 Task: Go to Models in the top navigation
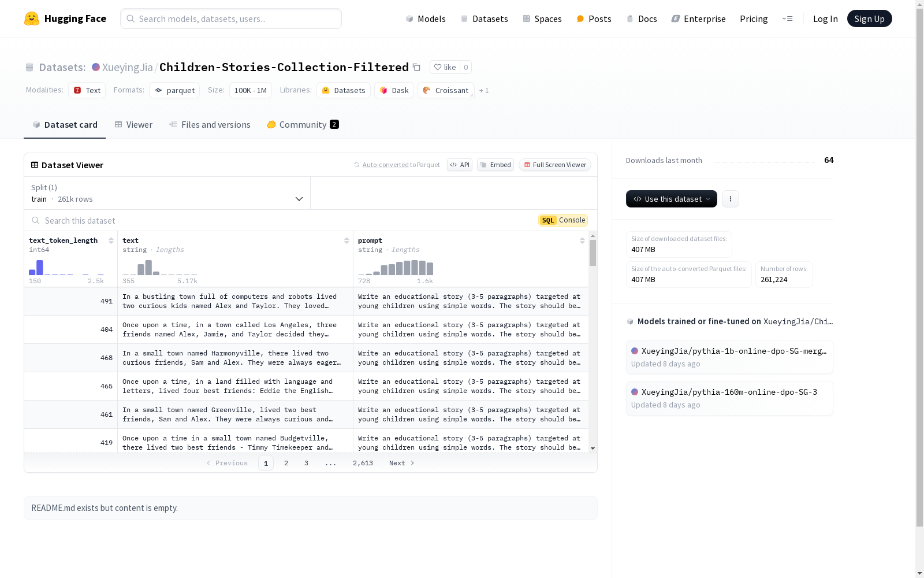pos(426,18)
